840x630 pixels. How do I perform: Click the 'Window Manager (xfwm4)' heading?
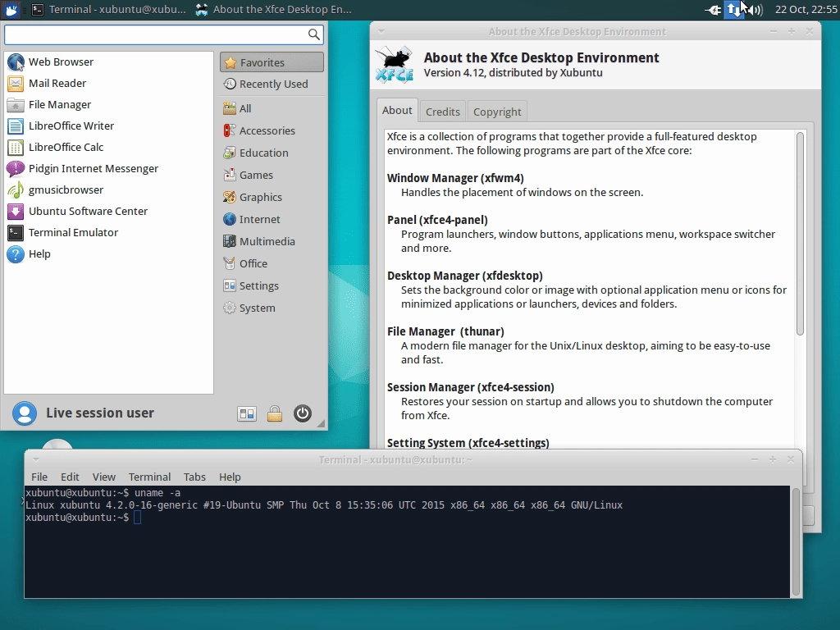[455, 178]
